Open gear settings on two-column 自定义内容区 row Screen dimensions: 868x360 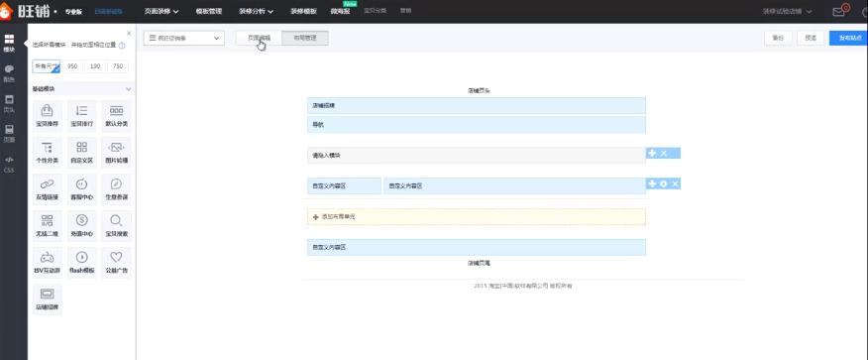(664, 183)
